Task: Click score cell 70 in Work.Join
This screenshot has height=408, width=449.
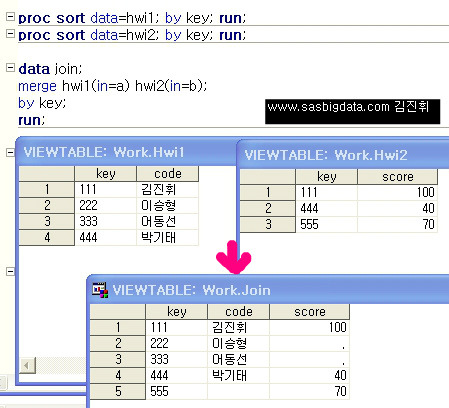Action: [309, 391]
